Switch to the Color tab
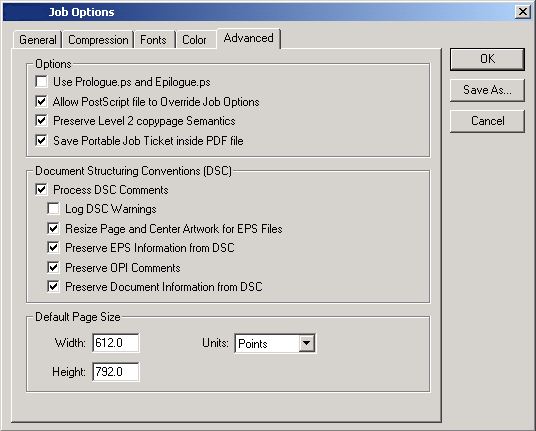Image resolution: width=536 pixels, height=431 pixels. tap(195, 40)
